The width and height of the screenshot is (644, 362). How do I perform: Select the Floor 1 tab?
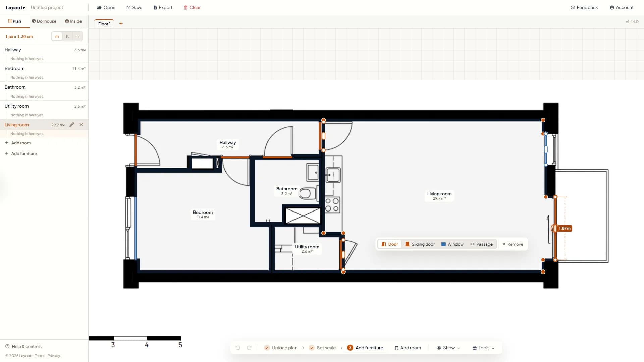(x=104, y=24)
